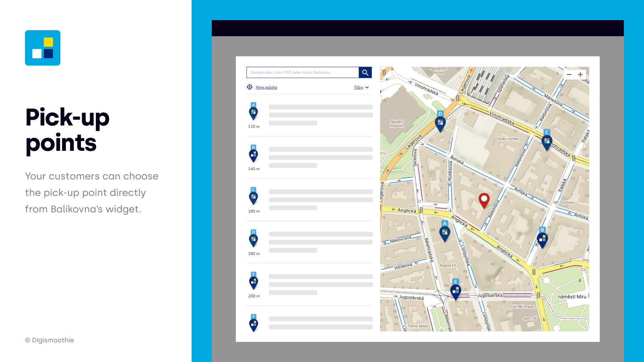Select the 200 m pickup point entry
This screenshot has width=644, height=362.
click(x=309, y=284)
